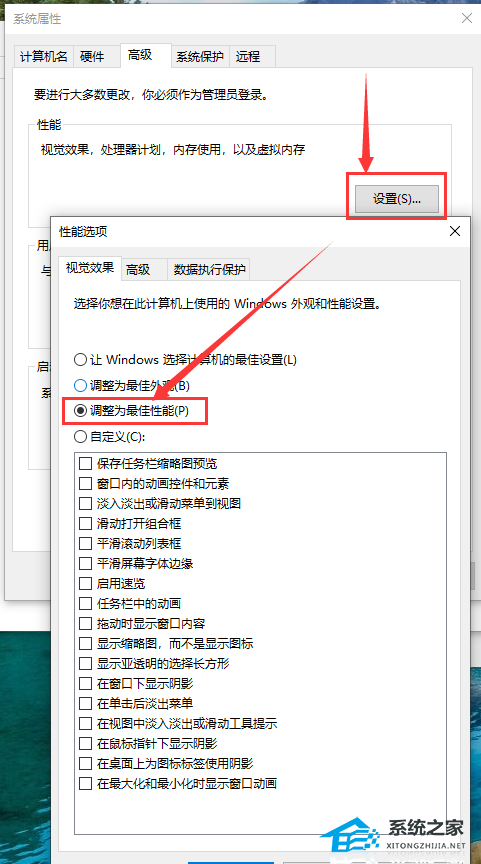
Task: Choose the 自定义 radio option
Action: 109,436
